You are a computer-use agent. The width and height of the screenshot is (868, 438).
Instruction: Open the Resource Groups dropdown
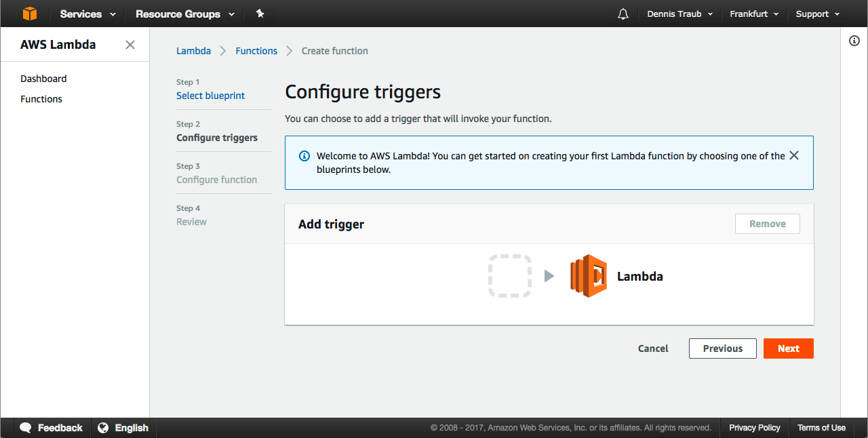(x=184, y=14)
